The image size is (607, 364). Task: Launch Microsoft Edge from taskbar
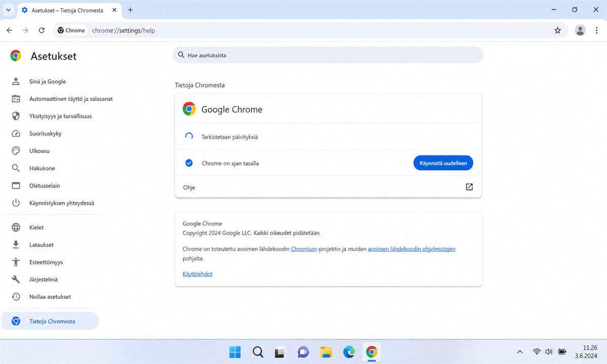(x=349, y=352)
